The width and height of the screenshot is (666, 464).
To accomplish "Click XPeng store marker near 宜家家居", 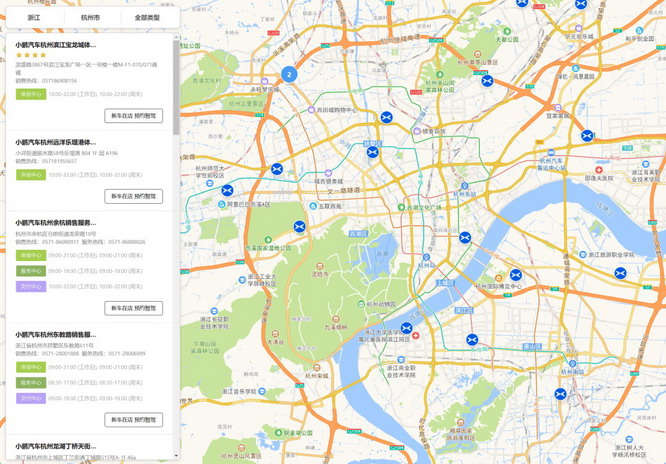I will coord(587,136).
